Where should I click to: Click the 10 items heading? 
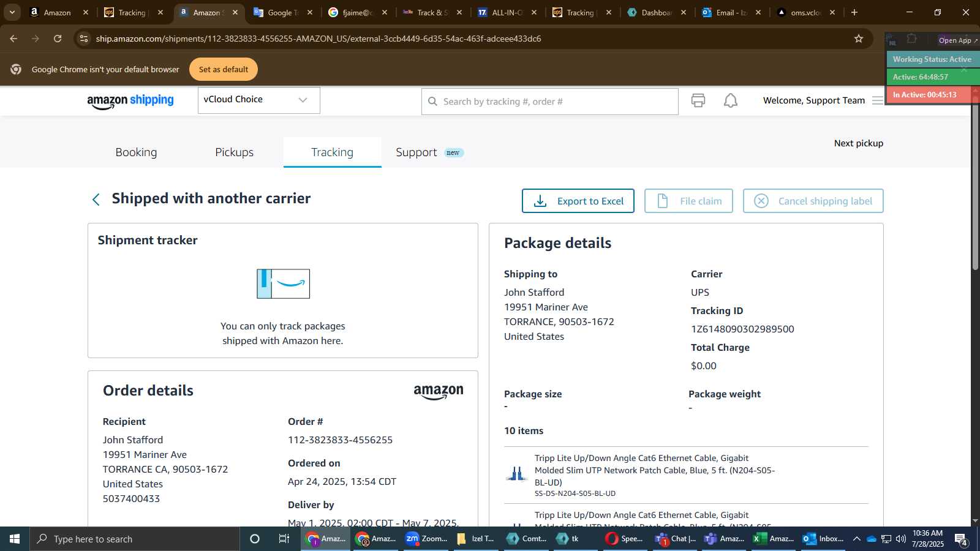[x=524, y=431]
